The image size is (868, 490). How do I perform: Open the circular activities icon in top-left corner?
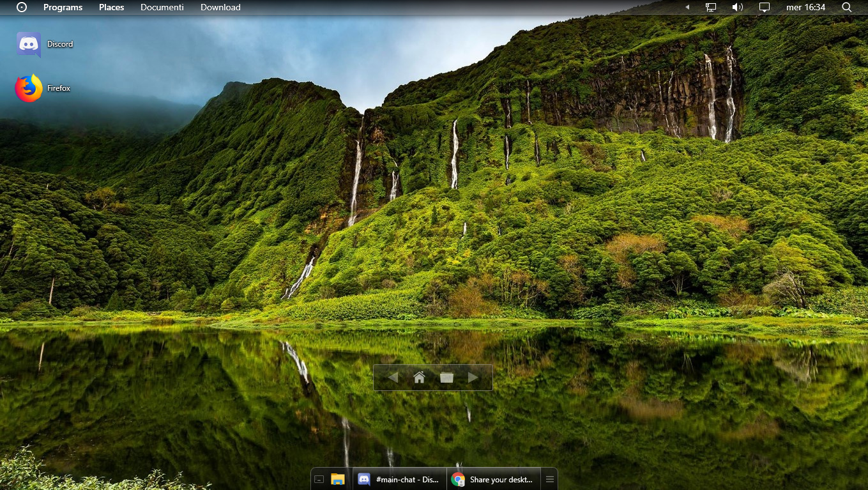coord(22,7)
